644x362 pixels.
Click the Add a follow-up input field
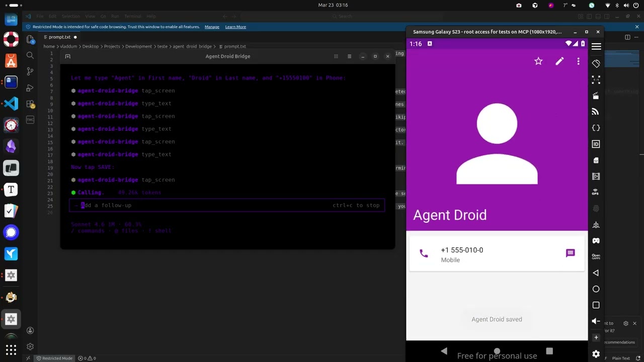(151, 205)
